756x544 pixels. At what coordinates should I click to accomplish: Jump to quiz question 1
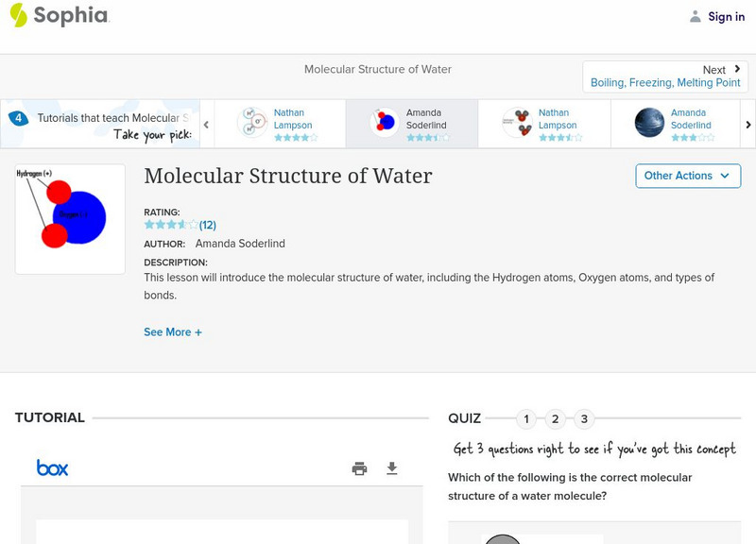tap(526, 418)
